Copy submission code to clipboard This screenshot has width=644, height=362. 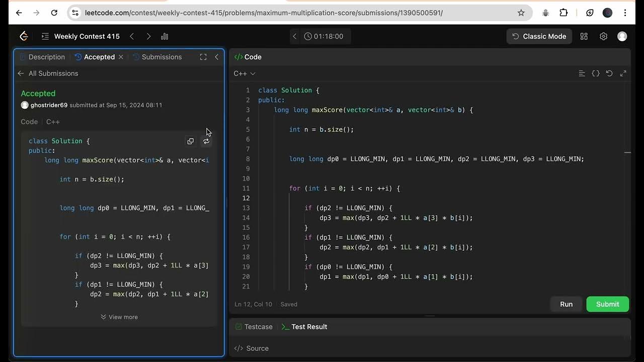(190, 141)
